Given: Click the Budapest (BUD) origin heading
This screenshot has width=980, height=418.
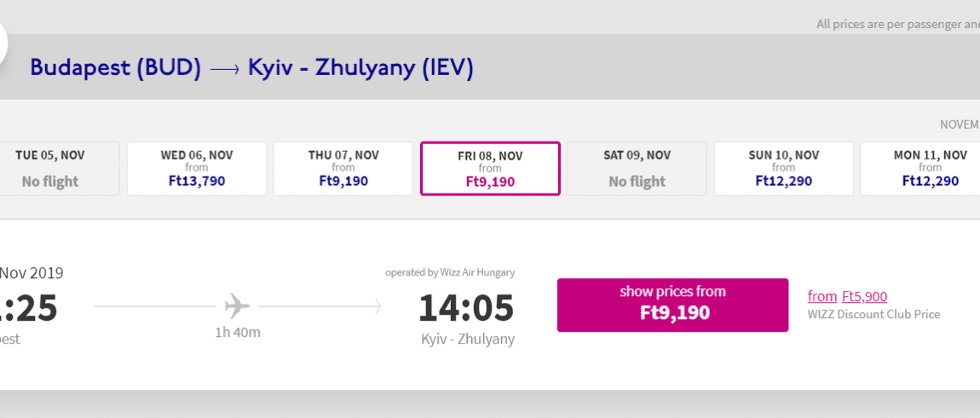Looking at the screenshot, I should pyautogui.click(x=115, y=68).
